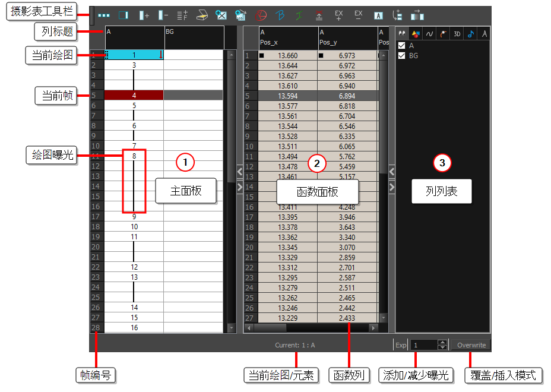
Task: Click the EX plus increase exposure icon
Action: point(339,15)
